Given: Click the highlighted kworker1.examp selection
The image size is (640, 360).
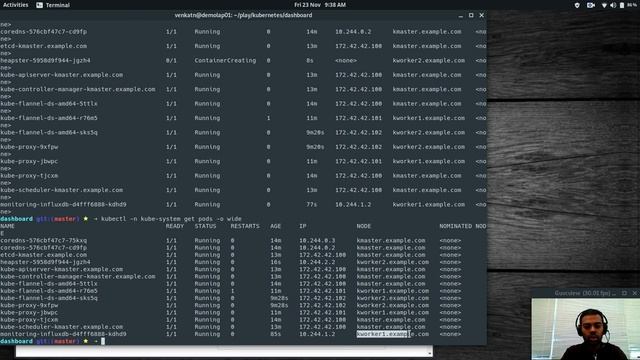Looking at the screenshot, I should 382,334.
